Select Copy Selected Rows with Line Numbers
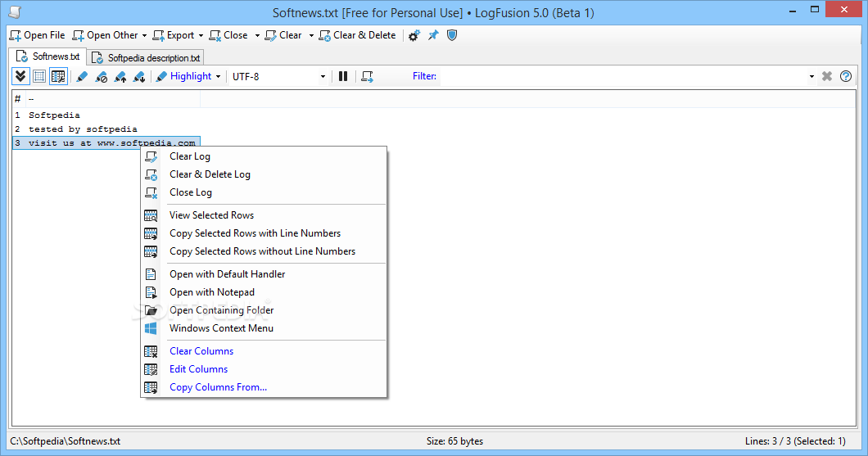The height and width of the screenshot is (456, 868). [264, 233]
